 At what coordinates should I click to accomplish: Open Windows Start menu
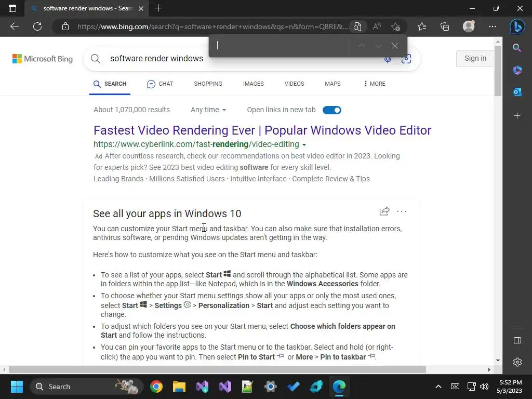tap(17, 387)
